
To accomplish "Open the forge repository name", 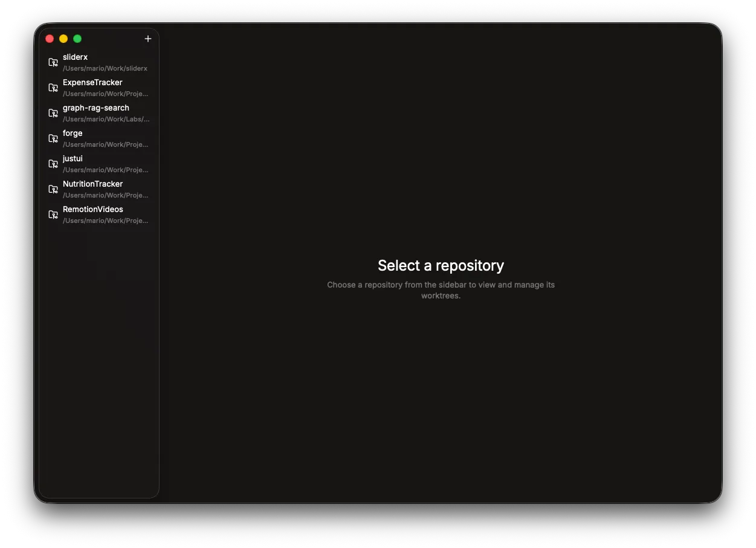I will pos(73,133).
